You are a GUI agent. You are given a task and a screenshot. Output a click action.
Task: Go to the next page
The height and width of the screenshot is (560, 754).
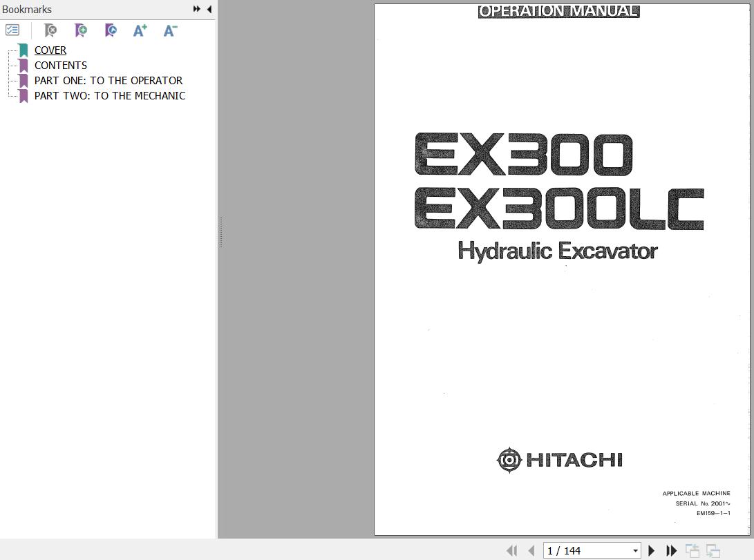[x=652, y=550]
